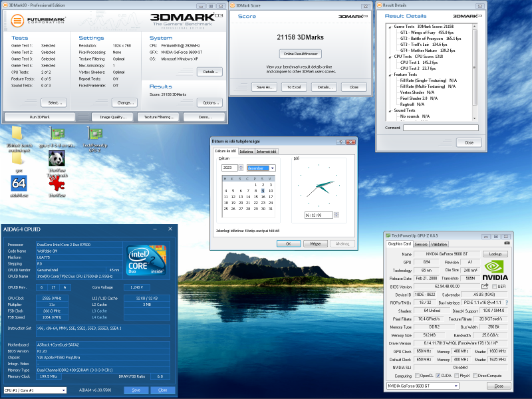Click the Intel Core 2 Duo badge
The height and width of the screenshot is (399, 532).
point(146,260)
